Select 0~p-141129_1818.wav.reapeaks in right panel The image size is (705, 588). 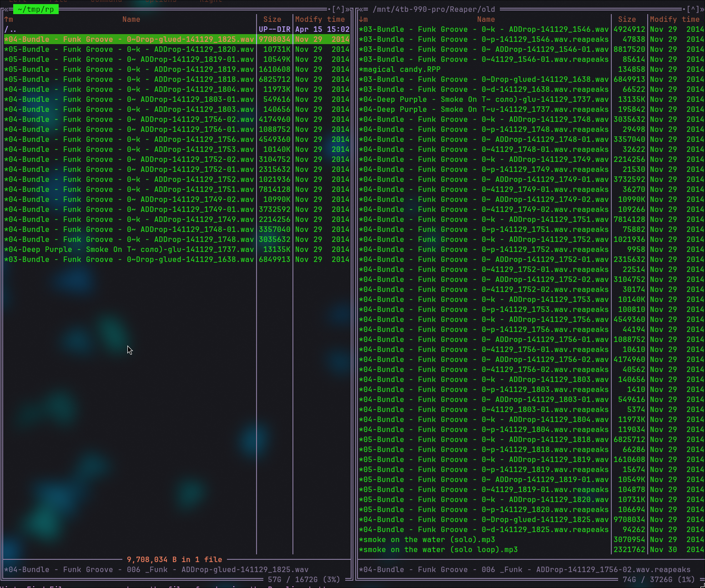[532, 449]
